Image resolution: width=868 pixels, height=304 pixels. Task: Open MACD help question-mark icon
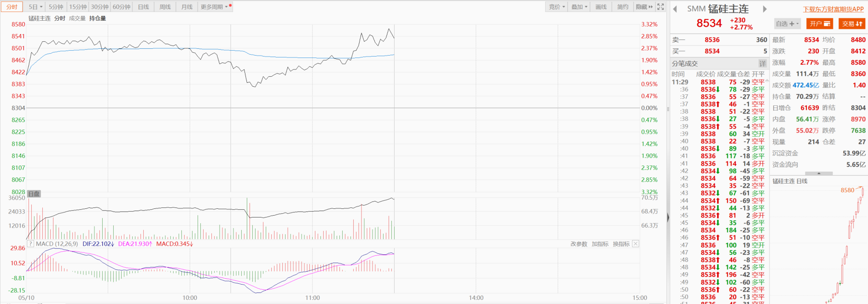click(30, 244)
